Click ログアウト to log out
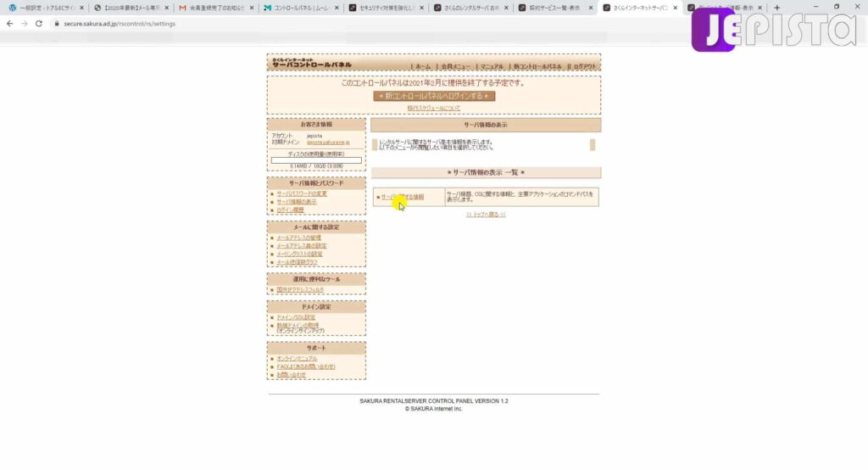Screen dimensions: 868x470 tap(584, 66)
